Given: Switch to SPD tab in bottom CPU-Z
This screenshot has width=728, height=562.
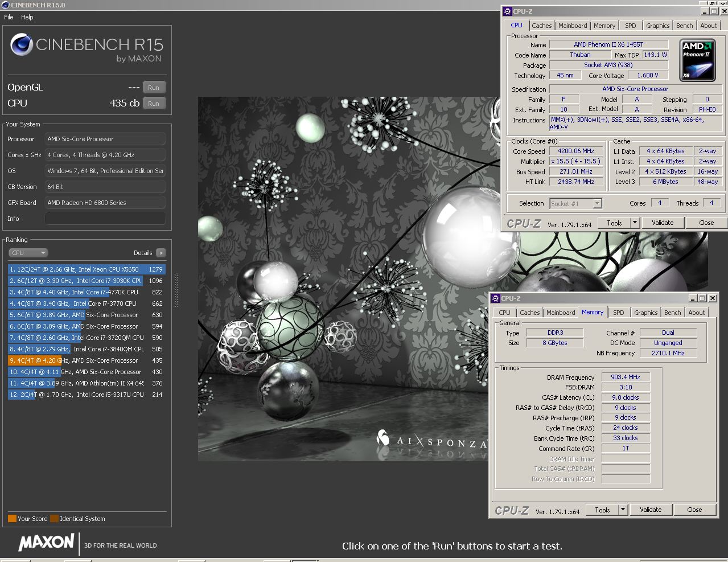Looking at the screenshot, I should pos(619,313).
